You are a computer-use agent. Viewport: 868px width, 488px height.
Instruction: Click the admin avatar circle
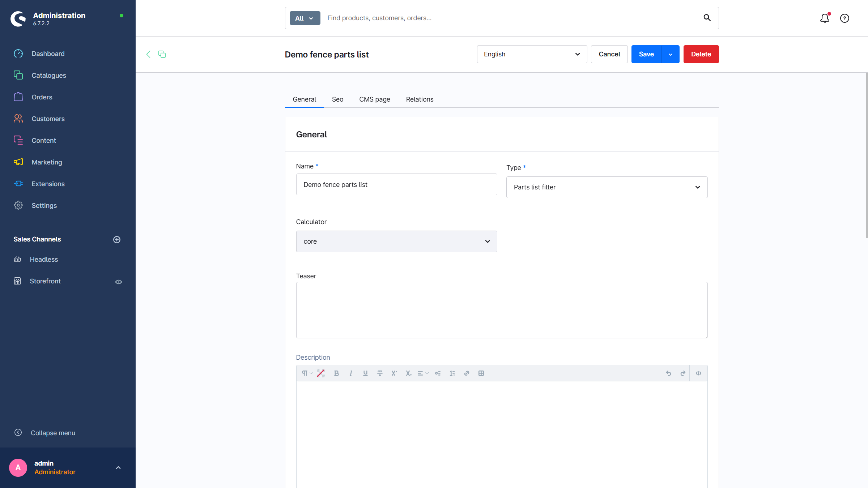pos(18,468)
